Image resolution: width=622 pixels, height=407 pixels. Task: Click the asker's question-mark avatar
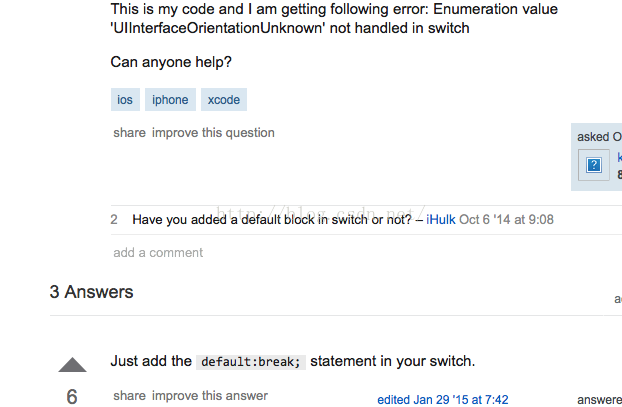(x=593, y=164)
